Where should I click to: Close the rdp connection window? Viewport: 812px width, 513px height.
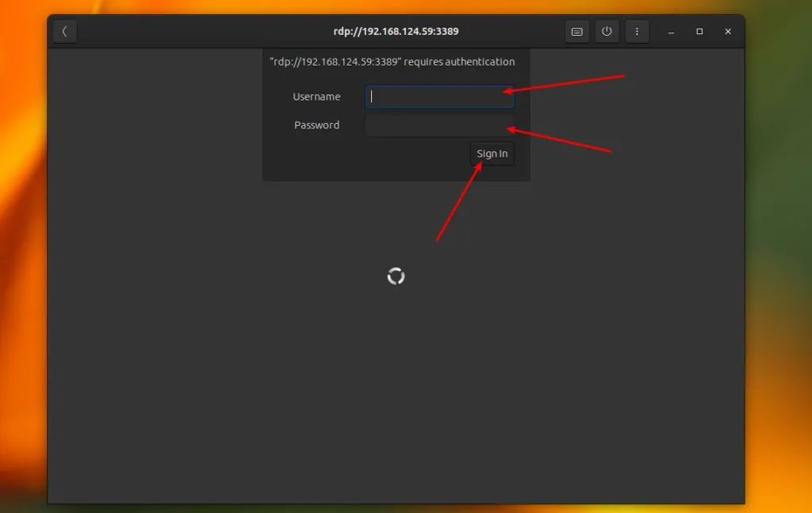click(x=728, y=32)
